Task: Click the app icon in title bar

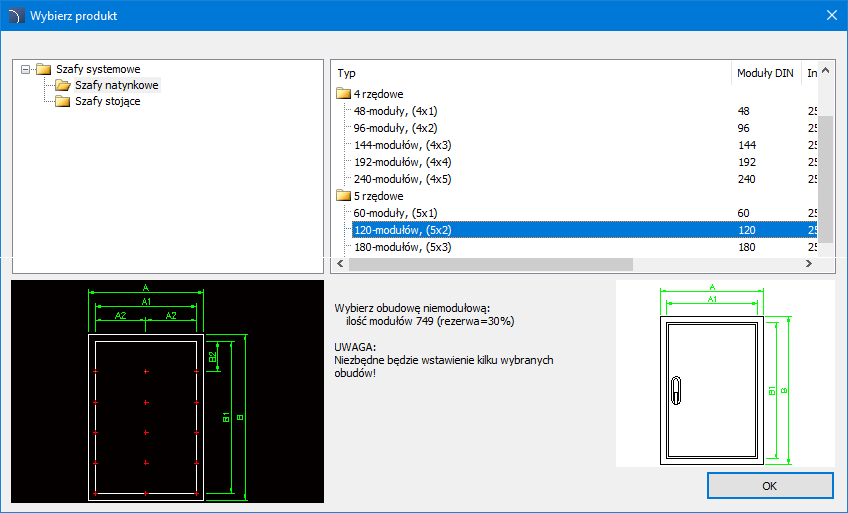Action: (15, 15)
